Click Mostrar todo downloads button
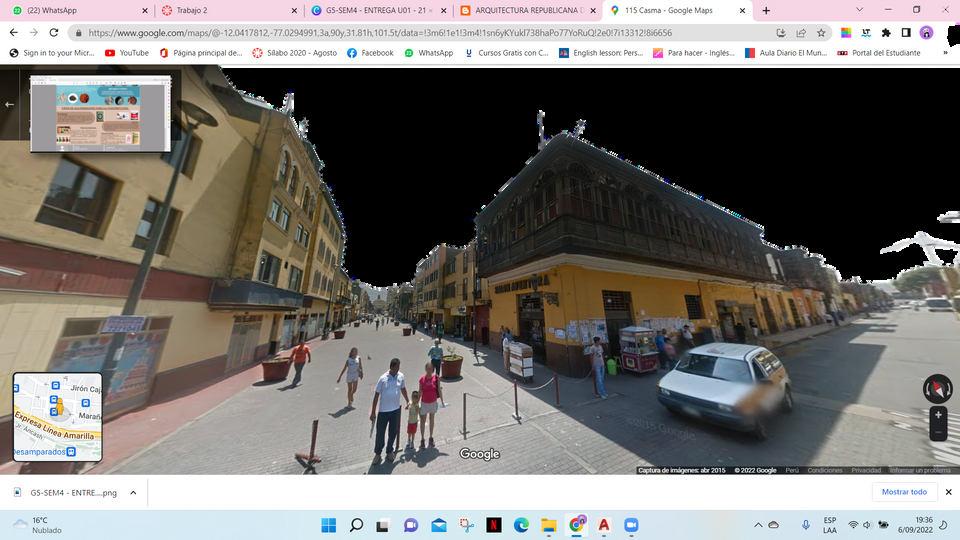This screenshot has width=960, height=540. pyautogui.click(x=904, y=492)
